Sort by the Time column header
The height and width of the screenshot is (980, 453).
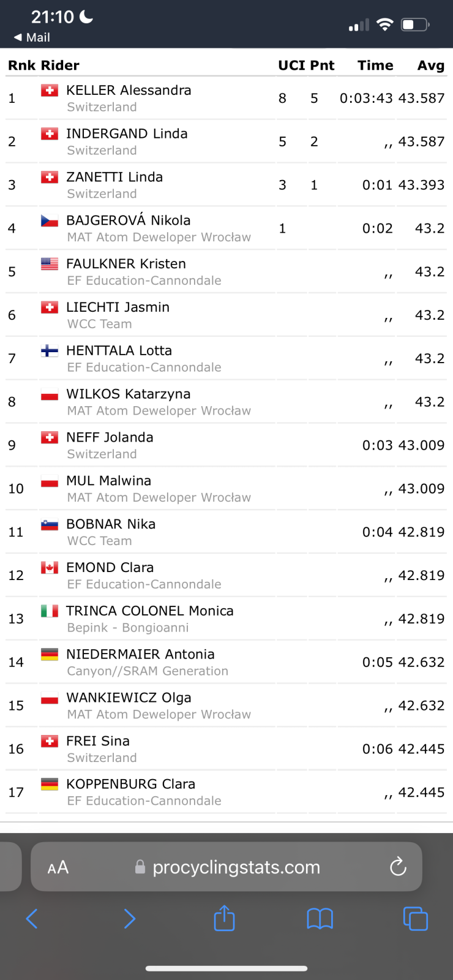coord(375,66)
